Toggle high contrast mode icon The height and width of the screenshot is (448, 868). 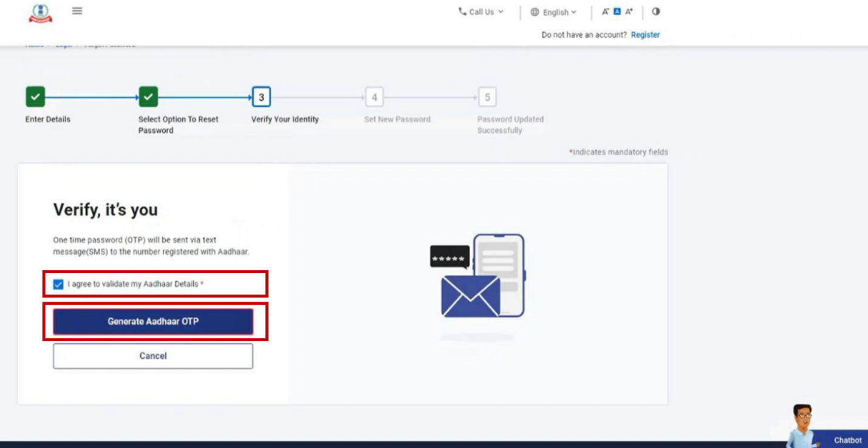click(656, 12)
